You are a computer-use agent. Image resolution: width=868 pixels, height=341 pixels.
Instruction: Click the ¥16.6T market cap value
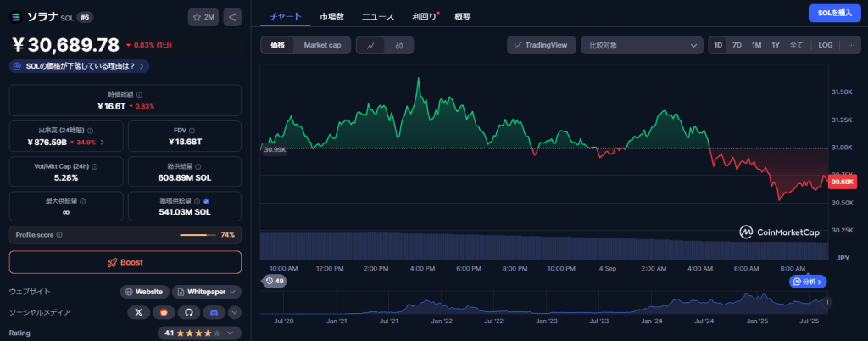(111, 106)
